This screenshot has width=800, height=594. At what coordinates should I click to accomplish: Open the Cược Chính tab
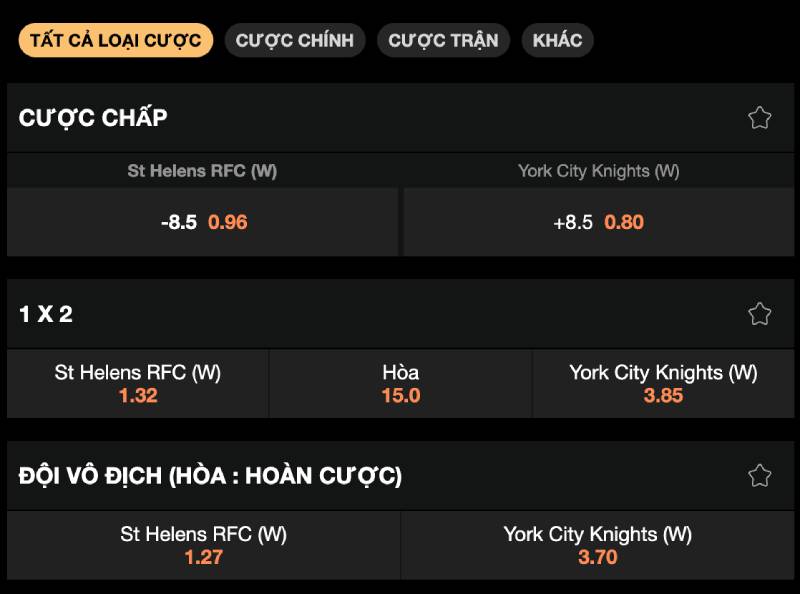click(x=295, y=41)
